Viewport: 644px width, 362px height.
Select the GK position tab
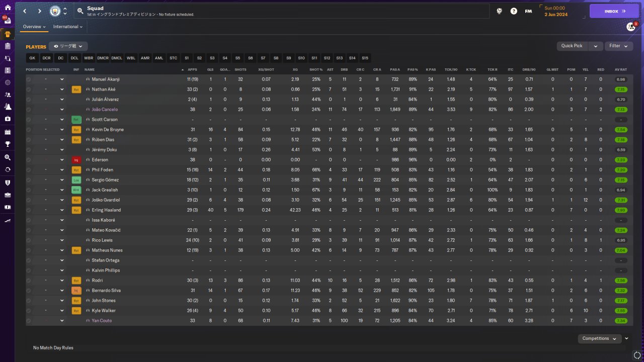tap(32, 58)
